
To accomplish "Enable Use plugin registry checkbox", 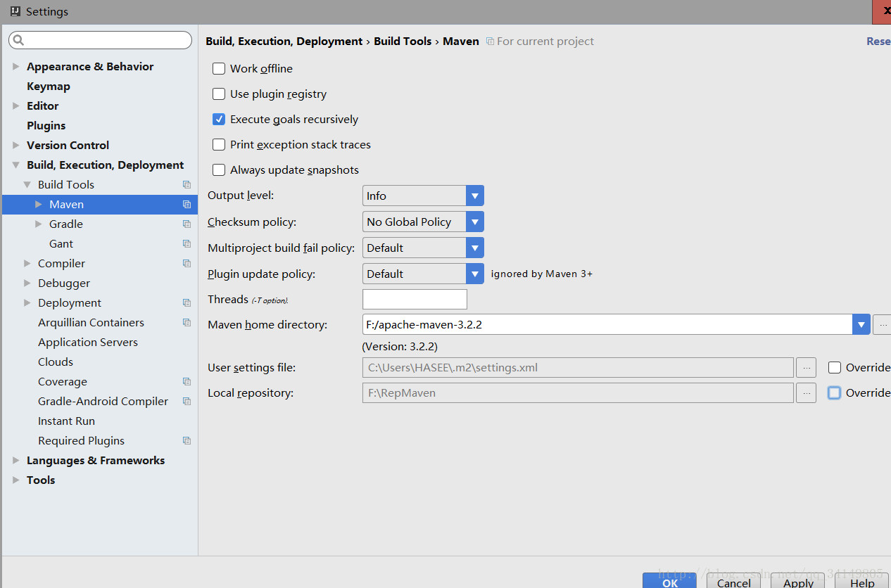I will 219,94.
